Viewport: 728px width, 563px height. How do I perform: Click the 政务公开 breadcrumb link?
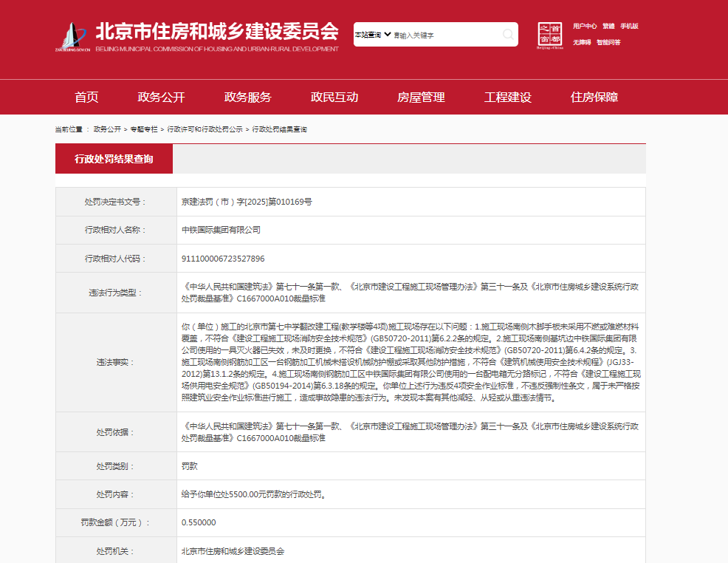tap(107, 129)
